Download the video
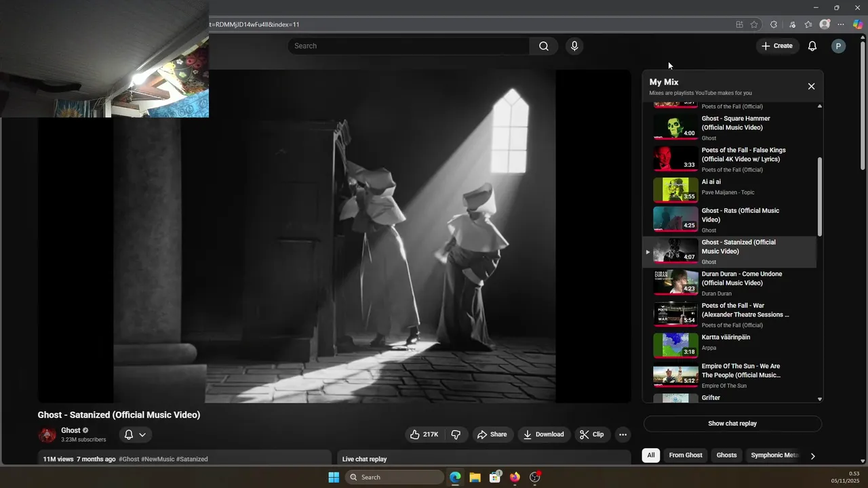The height and width of the screenshot is (488, 868). point(544,434)
